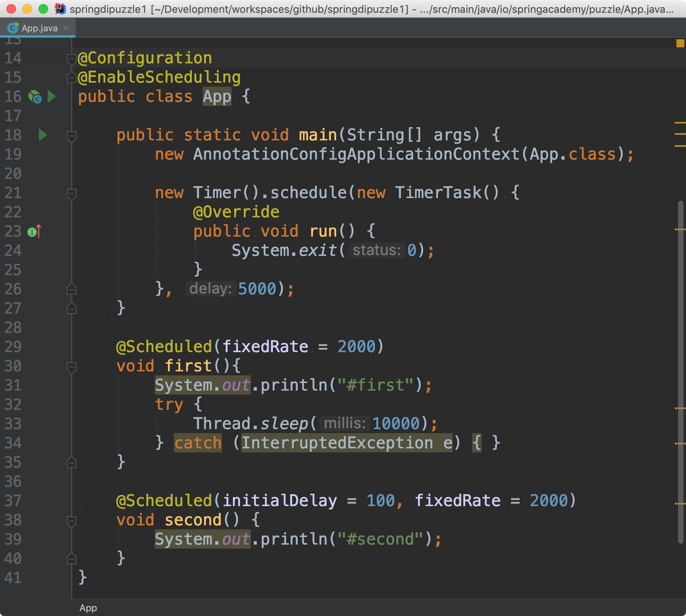
Task: Click the warning stripe mark near line 34
Action: (680, 443)
